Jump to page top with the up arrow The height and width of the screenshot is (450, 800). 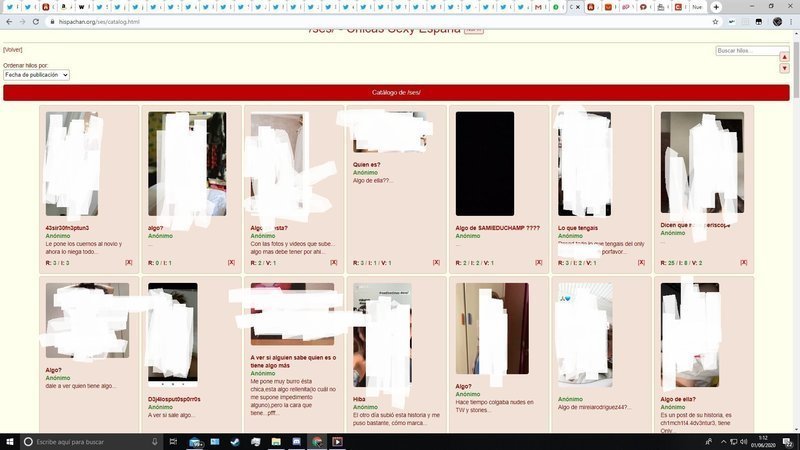click(x=785, y=57)
